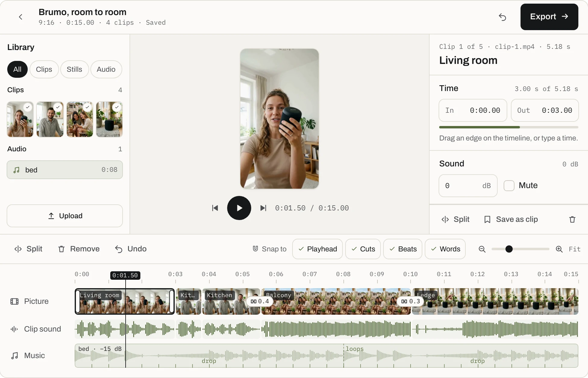Click the In time field

(x=473, y=110)
